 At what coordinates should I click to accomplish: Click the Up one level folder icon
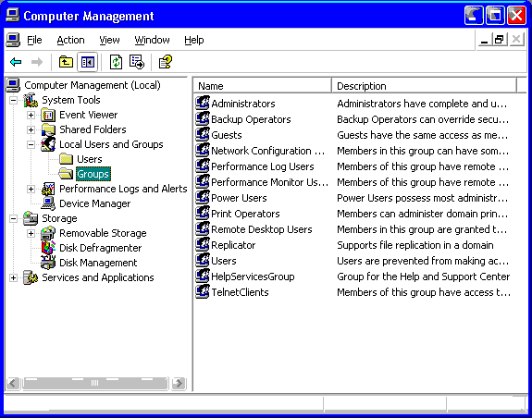[x=66, y=62]
